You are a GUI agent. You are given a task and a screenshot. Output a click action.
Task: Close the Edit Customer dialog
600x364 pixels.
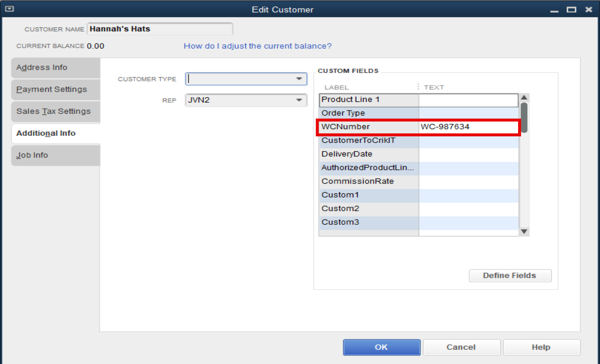pyautogui.click(x=589, y=9)
